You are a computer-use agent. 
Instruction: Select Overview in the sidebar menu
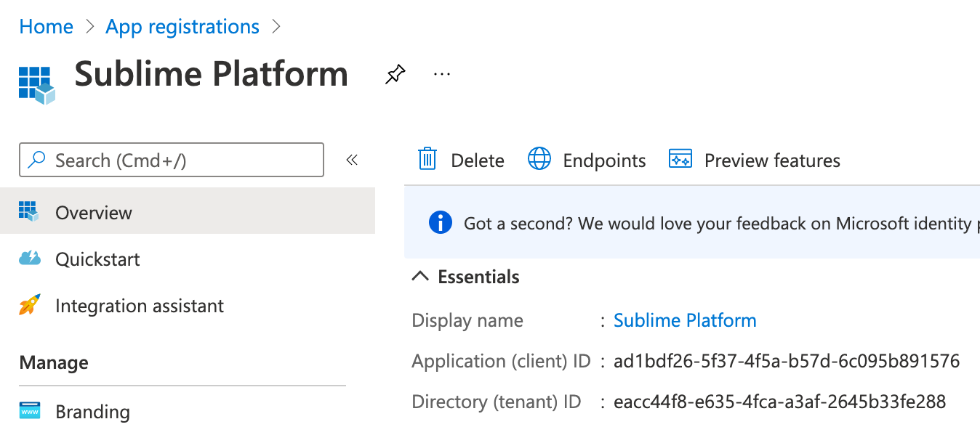click(94, 213)
